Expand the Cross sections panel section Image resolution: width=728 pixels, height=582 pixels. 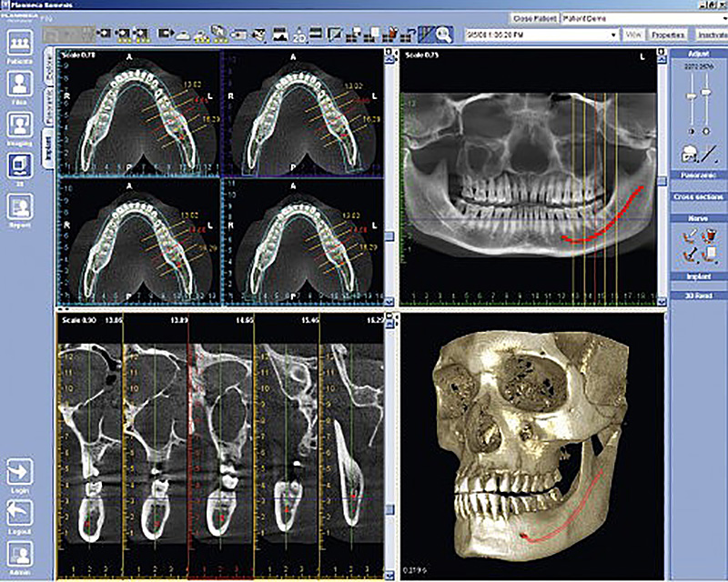click(697, 196)
